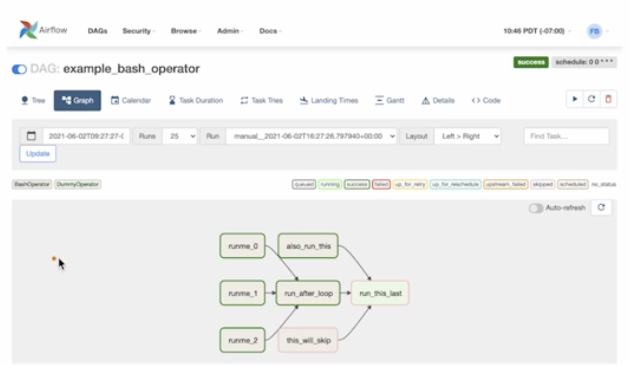
Task: Select the runme_2 task node
Action: click(243, 340)
